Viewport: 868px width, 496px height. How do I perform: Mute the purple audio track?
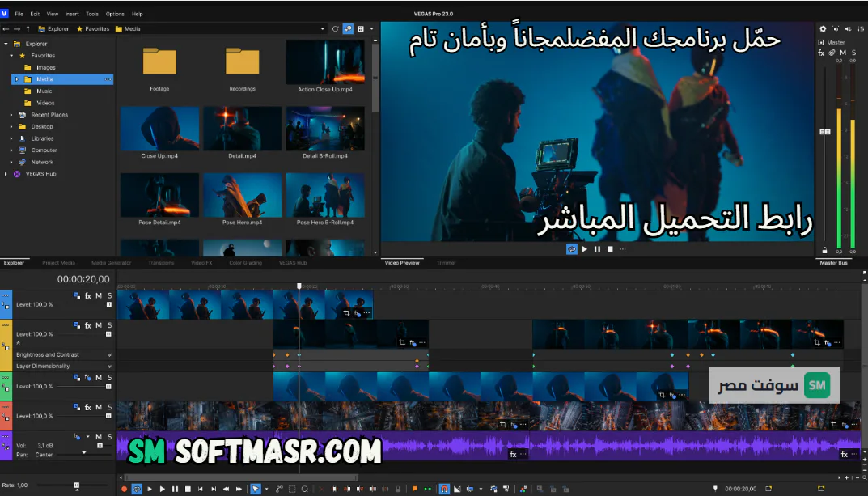[99, 437]
